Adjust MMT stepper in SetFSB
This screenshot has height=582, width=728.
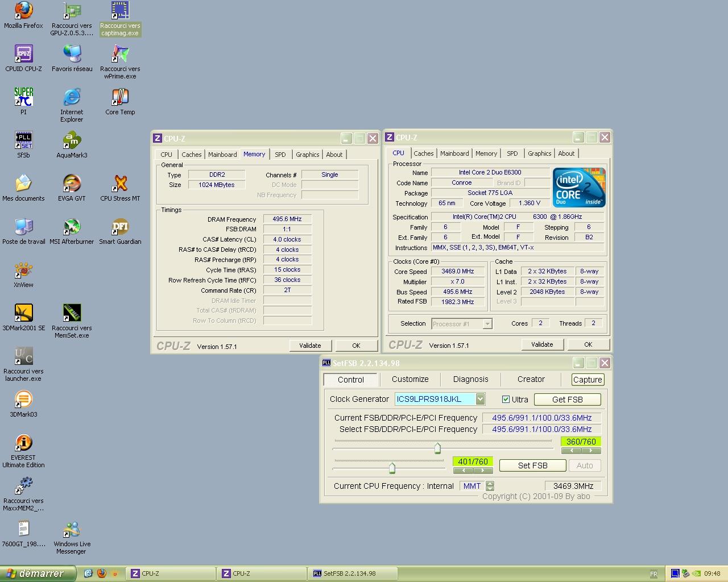(x=490, y=486)
